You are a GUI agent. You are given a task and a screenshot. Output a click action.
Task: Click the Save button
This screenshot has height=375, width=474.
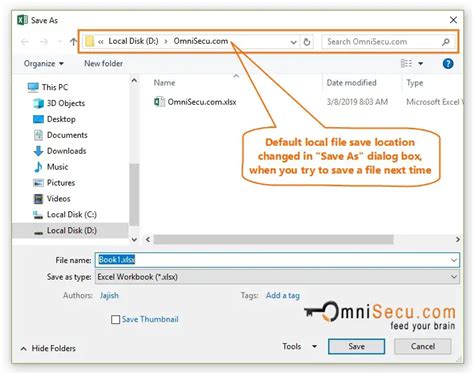[356, 346]
